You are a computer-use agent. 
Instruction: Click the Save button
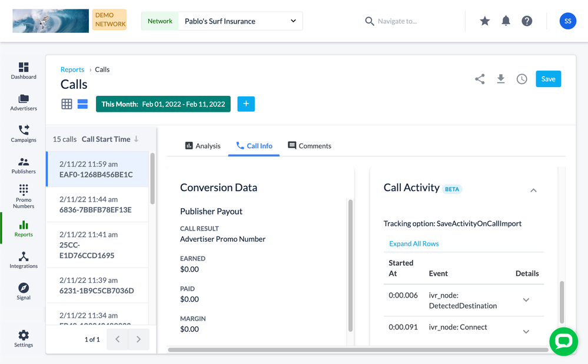[548, 79]
